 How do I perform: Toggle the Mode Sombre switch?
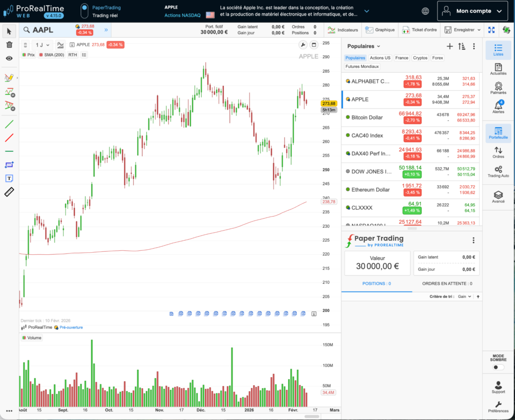[498, 367]
